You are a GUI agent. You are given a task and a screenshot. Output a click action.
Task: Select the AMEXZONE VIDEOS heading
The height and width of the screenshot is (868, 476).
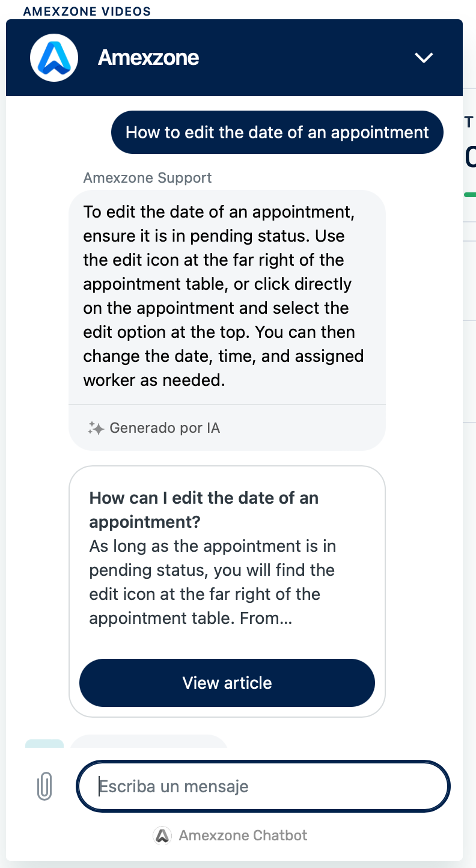(x=87, y=11)
